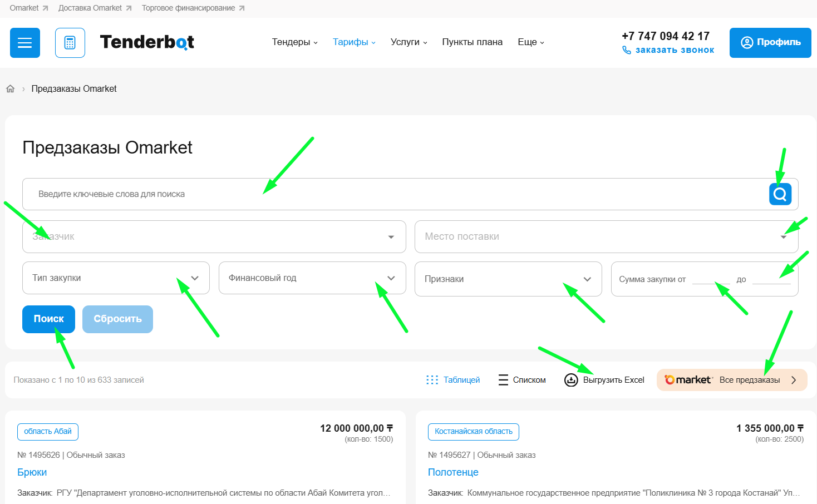Open Все предзаказы on Omarket

click(x=732, y=380)
